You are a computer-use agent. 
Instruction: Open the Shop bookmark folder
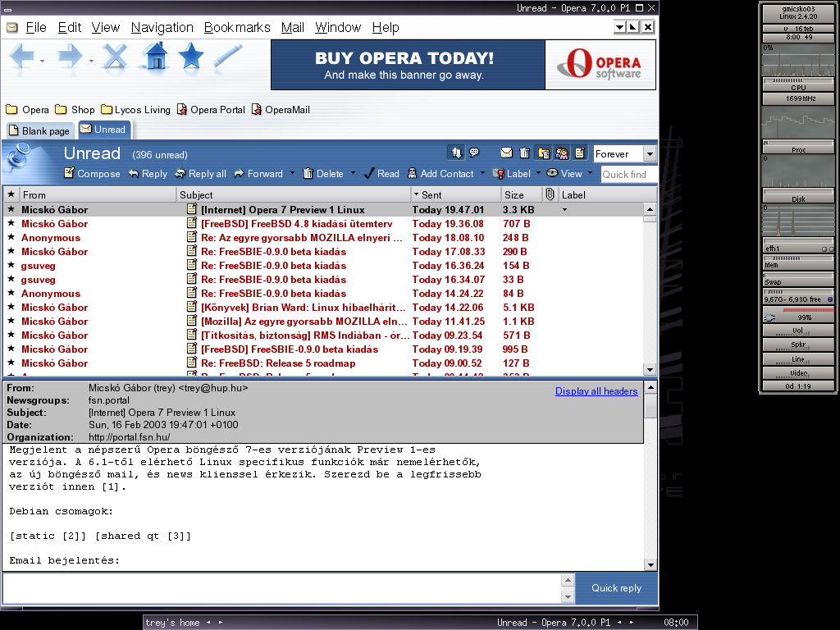click(75, 110)
